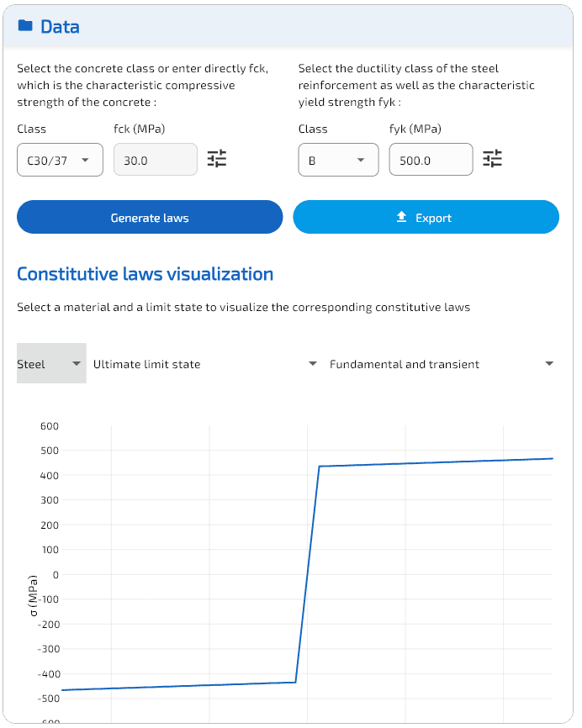Focus the fyk (MPa) field showing 500.0
The width and height of the screenshot is (582, 728).
[431, 160]
